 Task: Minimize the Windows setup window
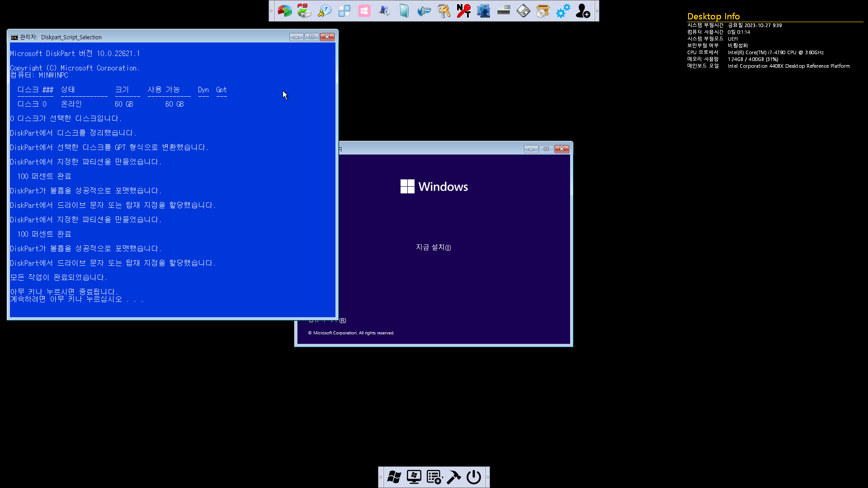point(531,149)
